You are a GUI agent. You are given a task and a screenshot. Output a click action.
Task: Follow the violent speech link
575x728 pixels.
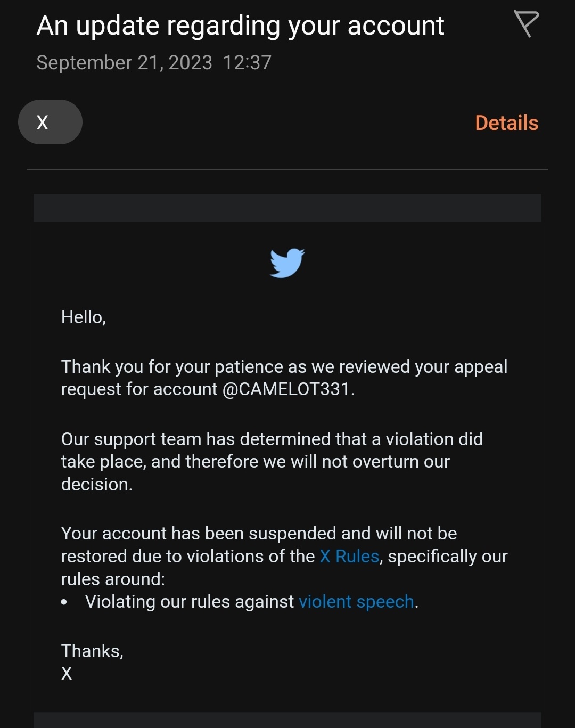(356, 602)
